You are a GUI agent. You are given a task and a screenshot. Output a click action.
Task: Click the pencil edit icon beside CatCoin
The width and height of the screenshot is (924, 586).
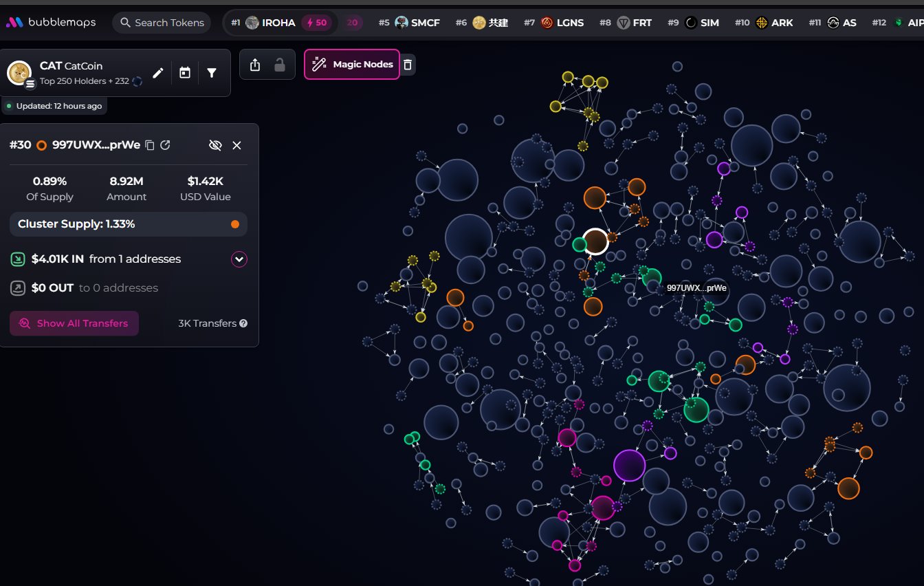coord(158,73)
